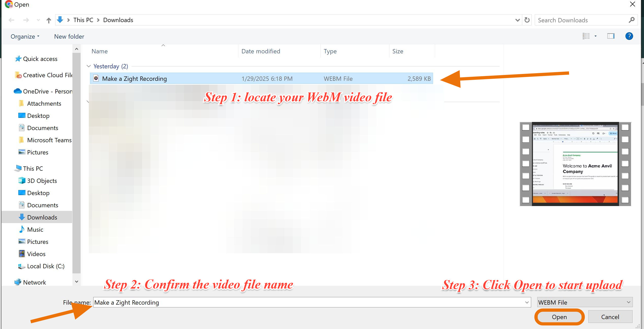644x329 pixels.
Task: Click the search magnifier in Search Downloads box
Action: 632,20
